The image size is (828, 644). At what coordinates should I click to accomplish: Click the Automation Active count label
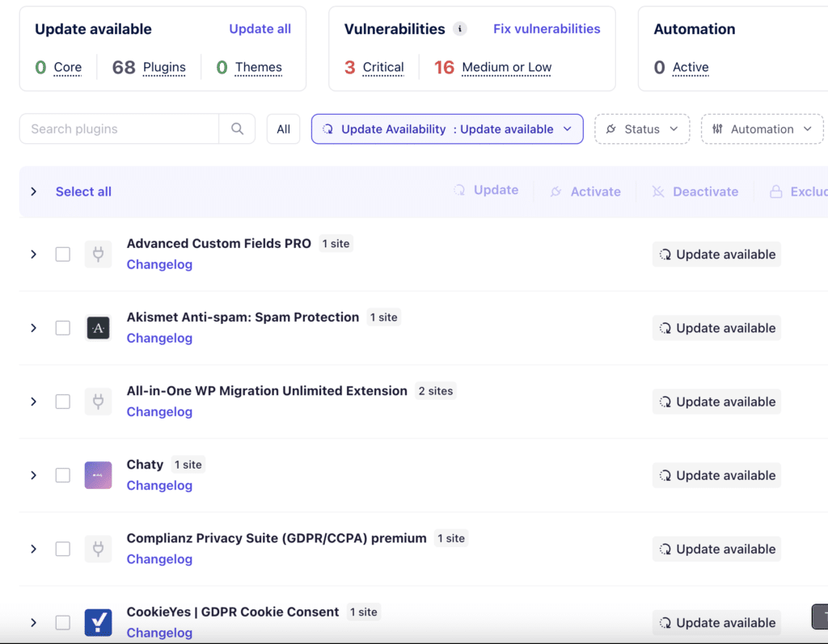691,68
